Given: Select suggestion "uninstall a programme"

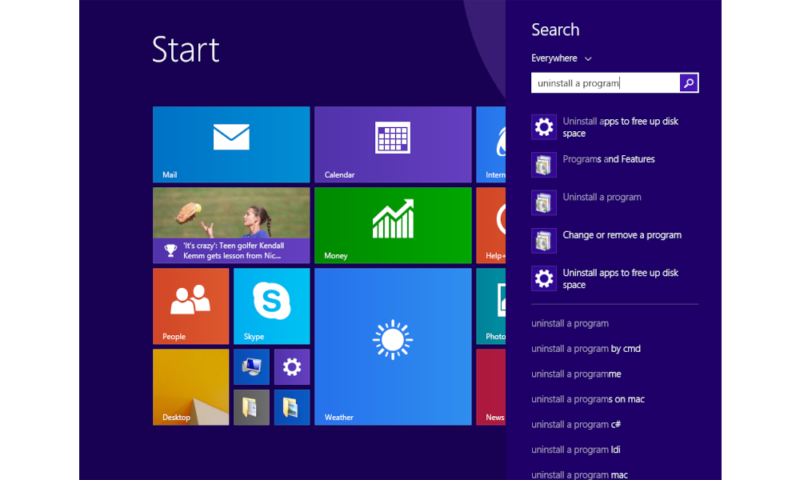Looking at the screenshot, I should 576,374.
